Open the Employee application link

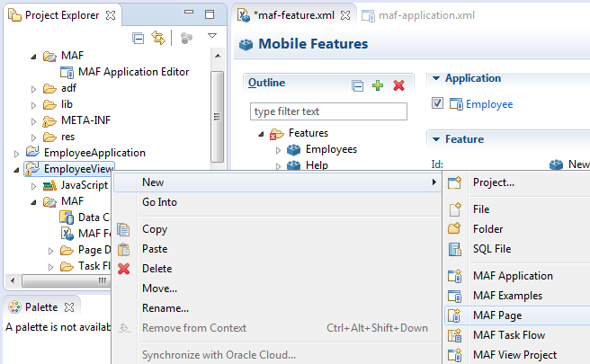489,104
